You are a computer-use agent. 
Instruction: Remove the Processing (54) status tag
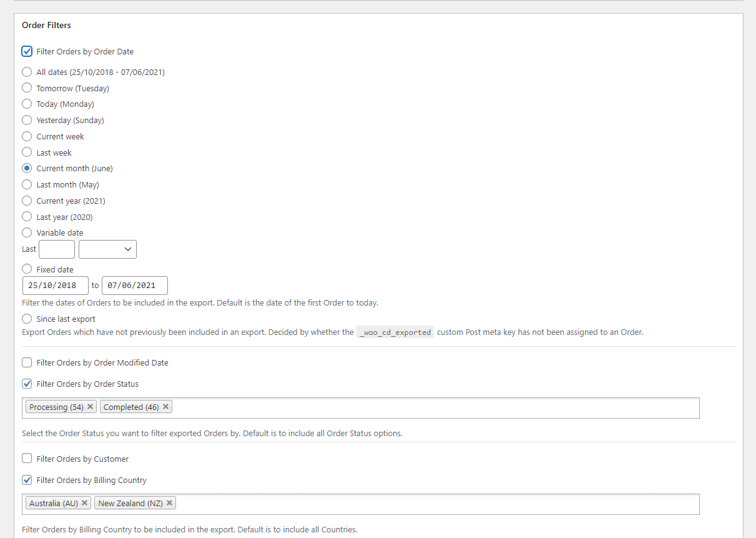(90, 407)
